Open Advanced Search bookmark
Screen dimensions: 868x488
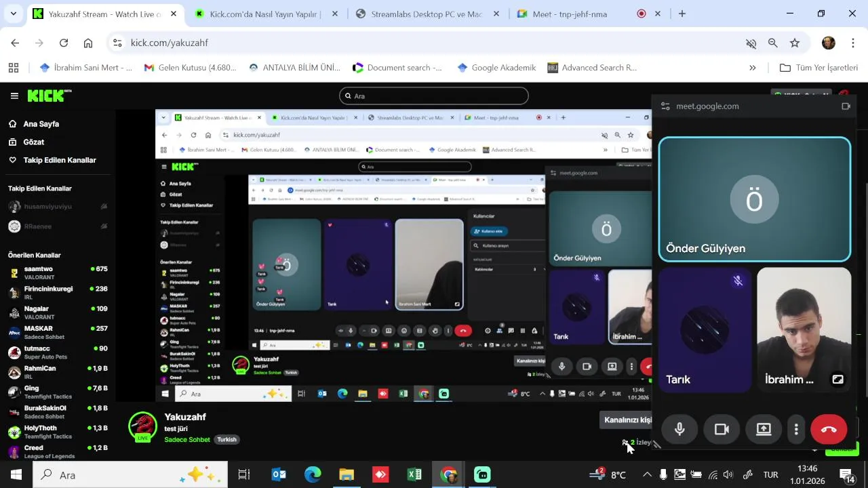pyautogui.click(x=591, y=68)
